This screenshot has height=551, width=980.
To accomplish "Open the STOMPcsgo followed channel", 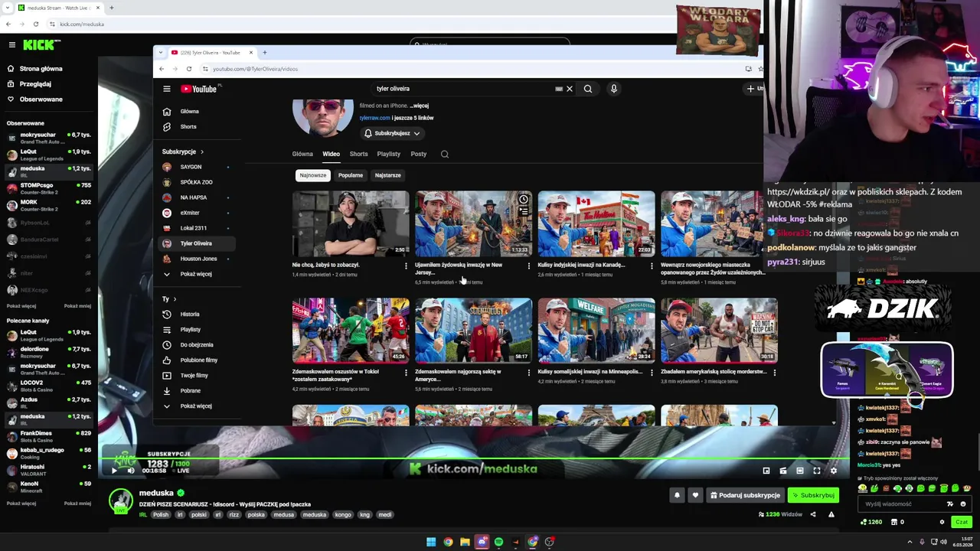I will tap(49, 188).
